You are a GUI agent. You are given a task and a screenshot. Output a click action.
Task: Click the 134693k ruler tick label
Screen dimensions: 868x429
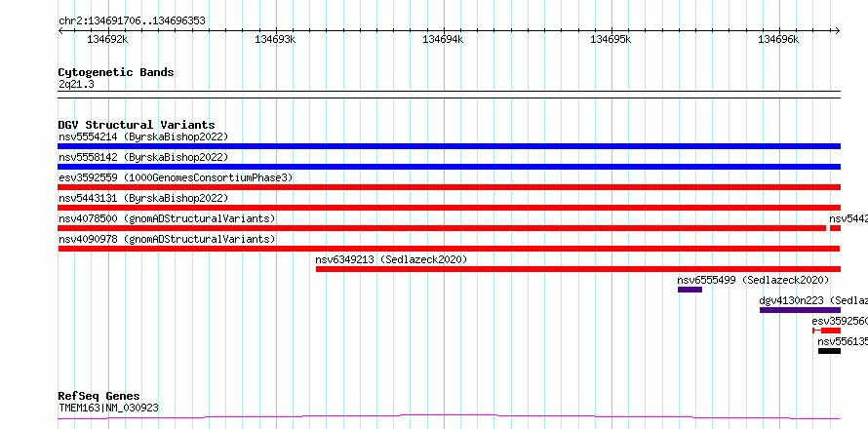point(275,40)
